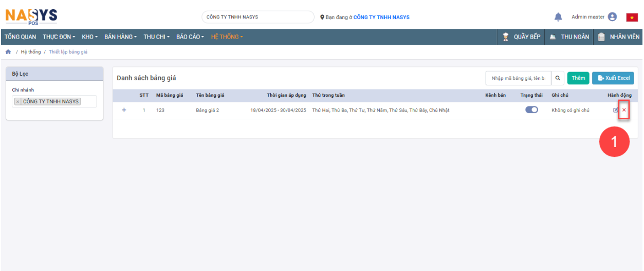The height and width of the screenshot is (271, 644).
Task: Click the search magnifier icon
Action: [558, 78]
